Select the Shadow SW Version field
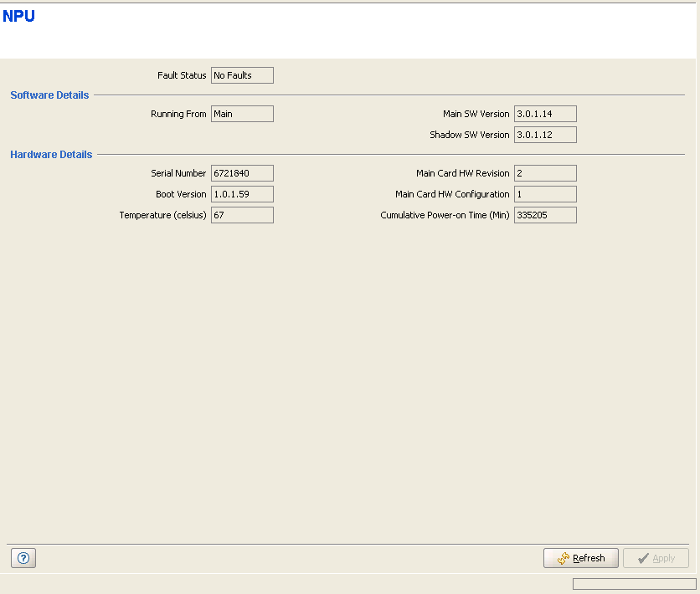This screenshot has height=594, width=700. click(x=545, y=135)
